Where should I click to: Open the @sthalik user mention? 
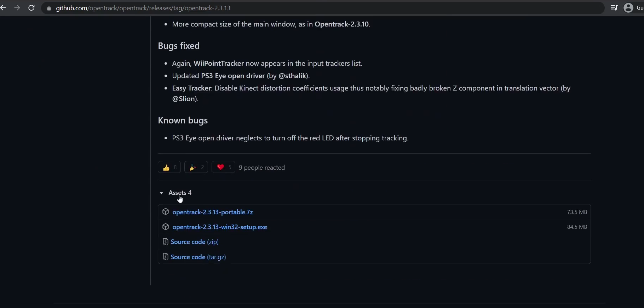[292, 76]
